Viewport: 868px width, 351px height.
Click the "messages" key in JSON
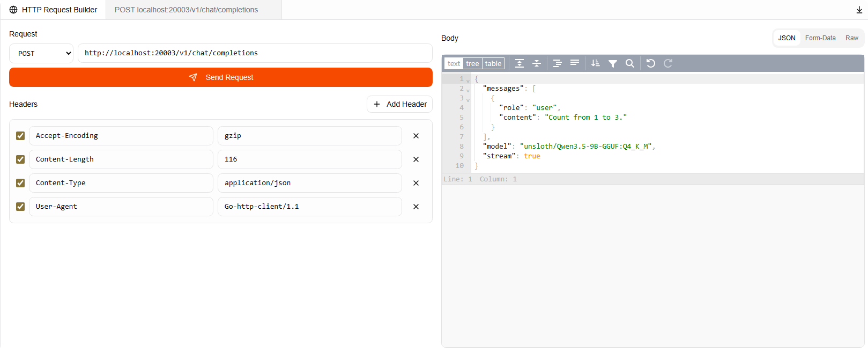pos(503,89)
